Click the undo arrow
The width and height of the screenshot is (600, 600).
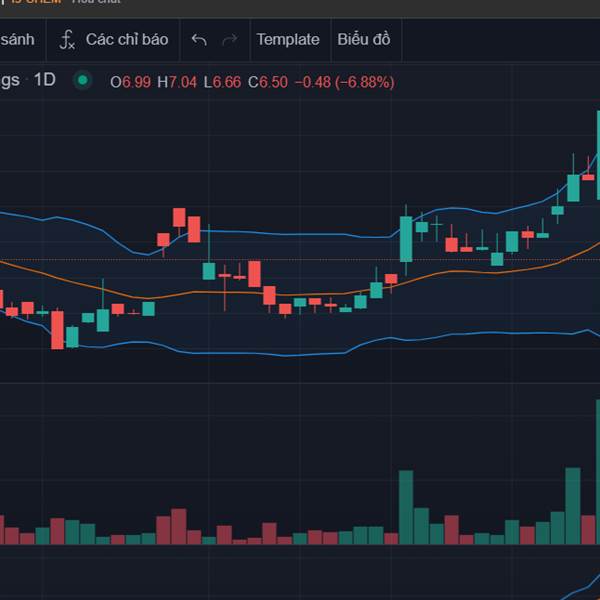pyautogui.click(x=199, y=40)
